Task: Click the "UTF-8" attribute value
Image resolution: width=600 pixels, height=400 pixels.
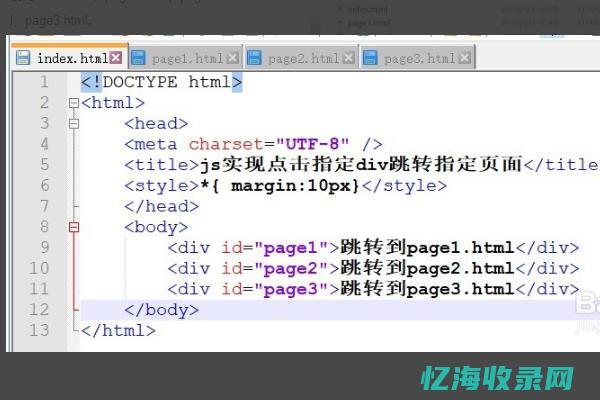Action: click(312, 144)
